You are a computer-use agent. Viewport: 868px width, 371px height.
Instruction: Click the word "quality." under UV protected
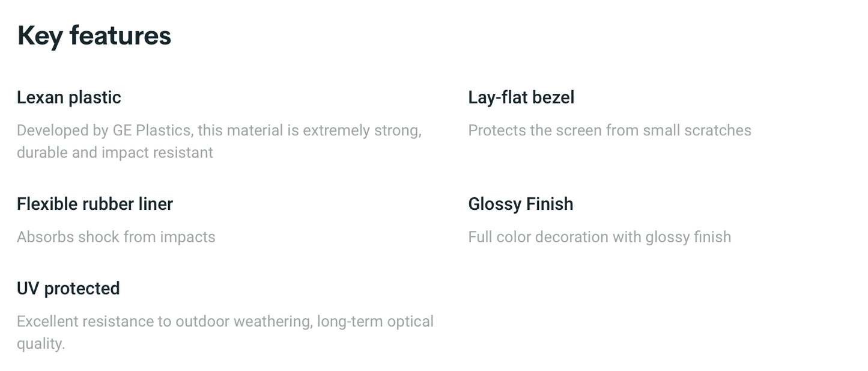[x=40, y=344]
